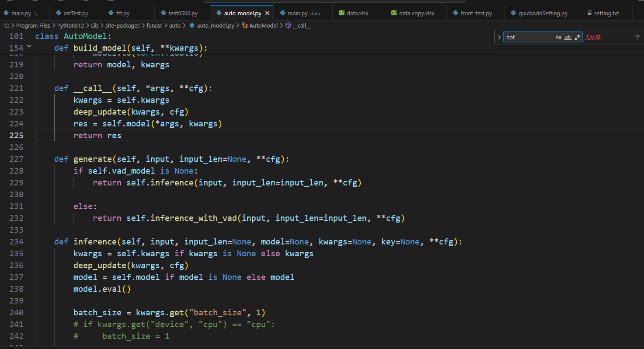Click "self.vad_model" on line 228
644x349 pixels.
(x=122, y=171)
